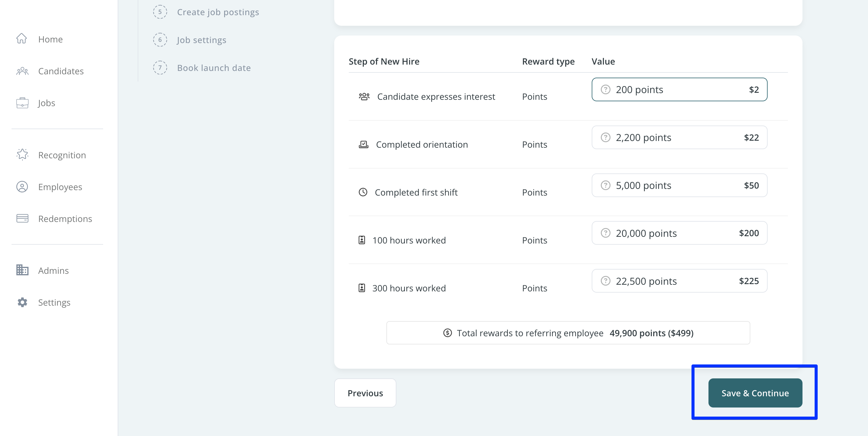Click the dollar icon in total rewards
Viewport: 868px width, 436px height.
click(447, 333)
